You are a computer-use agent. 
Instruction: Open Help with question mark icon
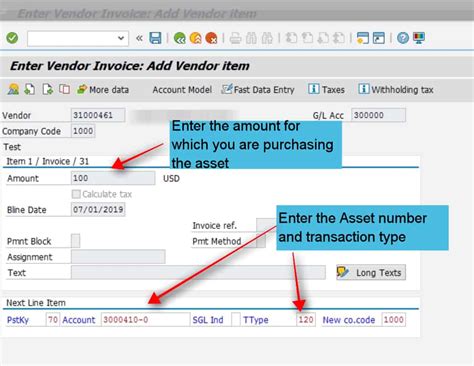tap(403, 38)
